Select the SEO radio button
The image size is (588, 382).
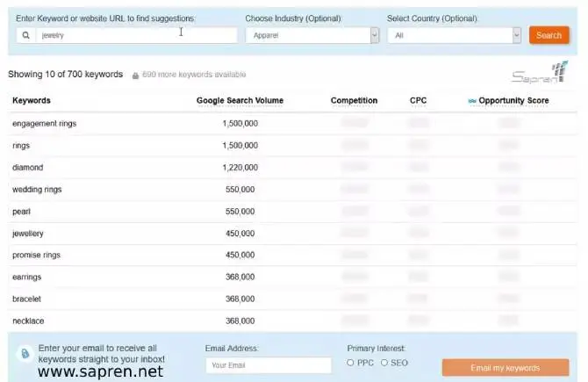click(384, 363)
